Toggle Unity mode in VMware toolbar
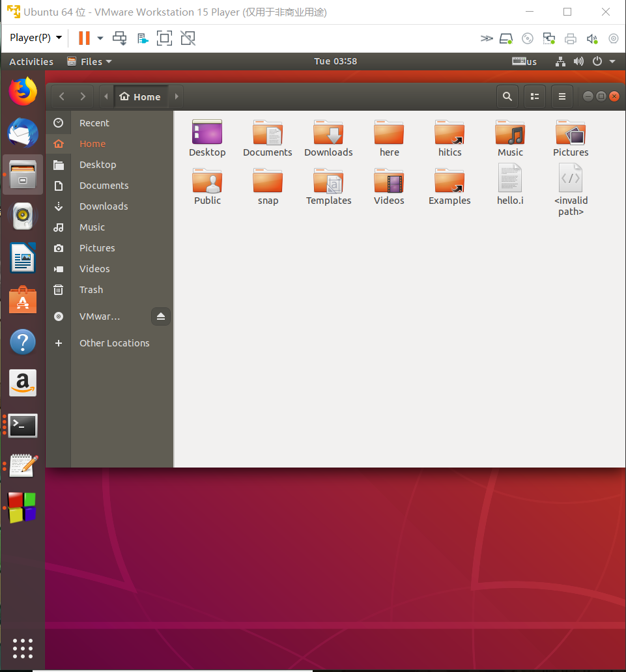Screen dimensions: 626x672 click(188, 38)
